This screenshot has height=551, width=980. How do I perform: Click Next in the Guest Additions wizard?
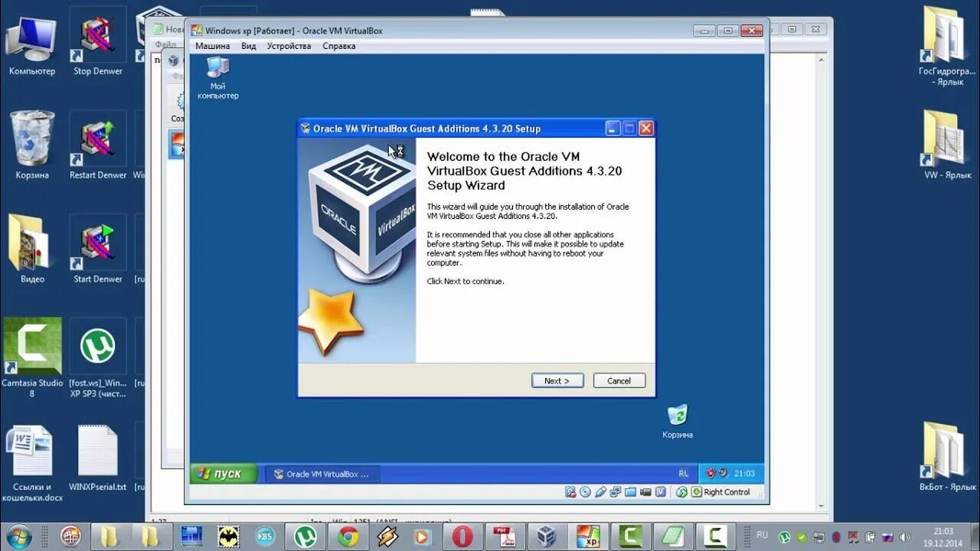(557, 380)
